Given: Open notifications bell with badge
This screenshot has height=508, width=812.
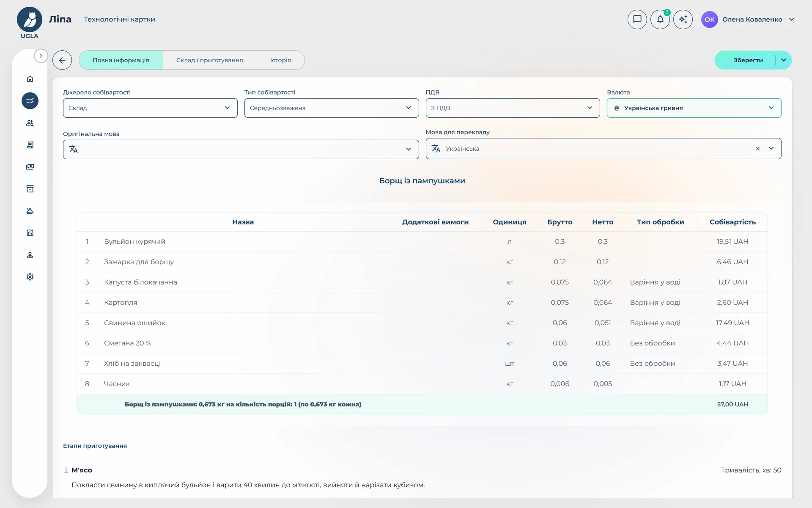Looking at the screenshot, I should pos(660,19).
